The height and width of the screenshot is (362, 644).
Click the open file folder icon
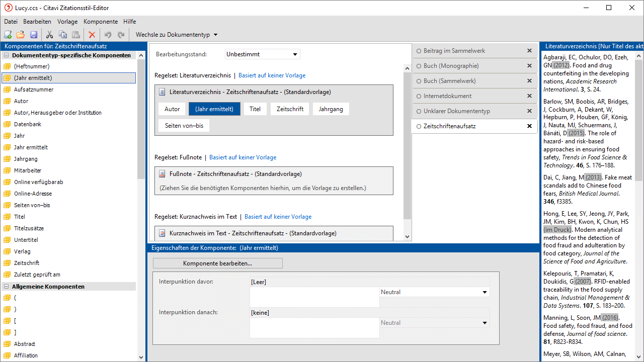pyautogui.click(x=21, y=35)
